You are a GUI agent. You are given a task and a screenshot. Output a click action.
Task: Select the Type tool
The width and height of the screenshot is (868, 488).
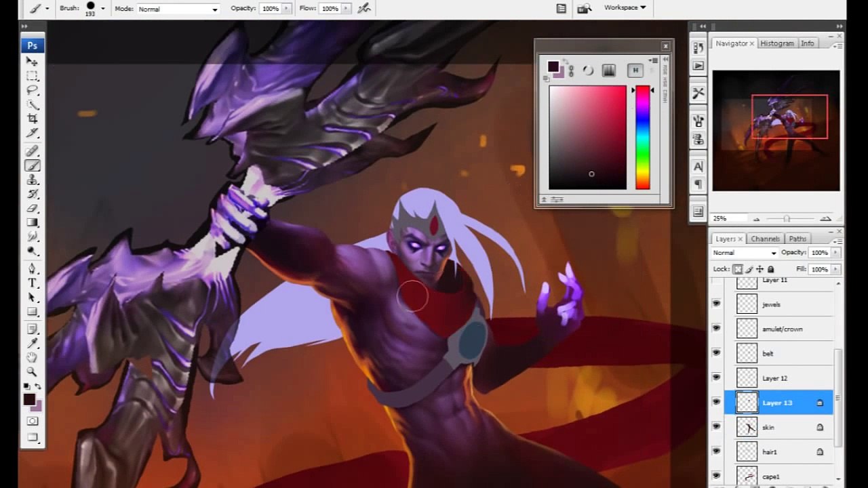click(x=32, y=283)
